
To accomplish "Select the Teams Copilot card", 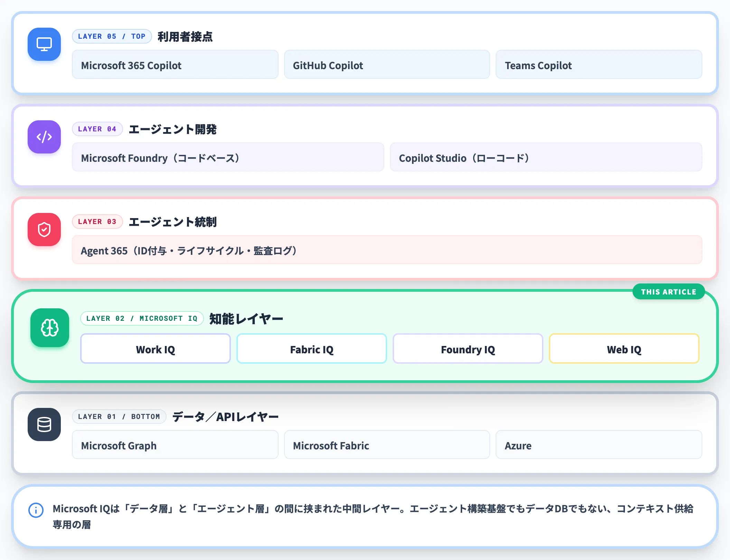I will click(x=599, y=65).
